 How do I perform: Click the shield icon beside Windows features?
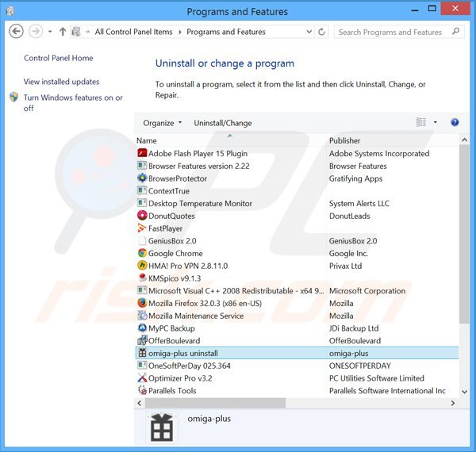coord(14,97)
